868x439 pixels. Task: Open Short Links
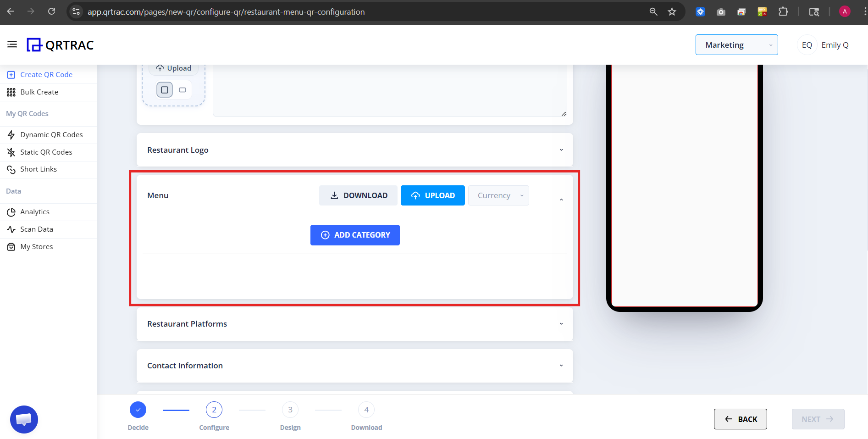click(39, 169)
